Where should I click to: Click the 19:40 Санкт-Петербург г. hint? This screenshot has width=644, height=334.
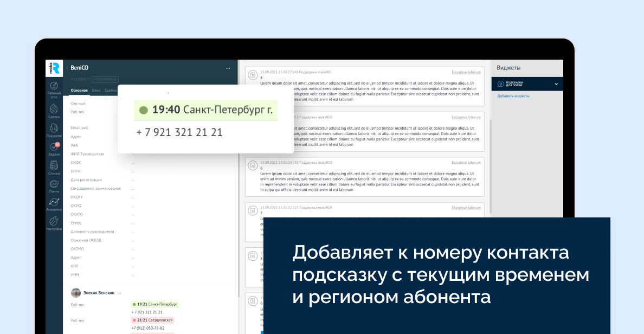pos(206,110)
